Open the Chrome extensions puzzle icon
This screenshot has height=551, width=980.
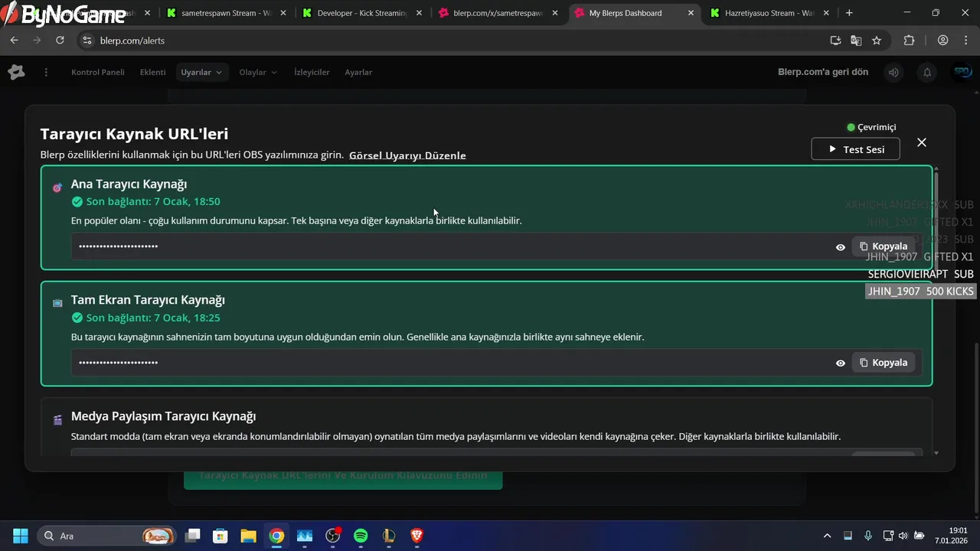[910, 41]
